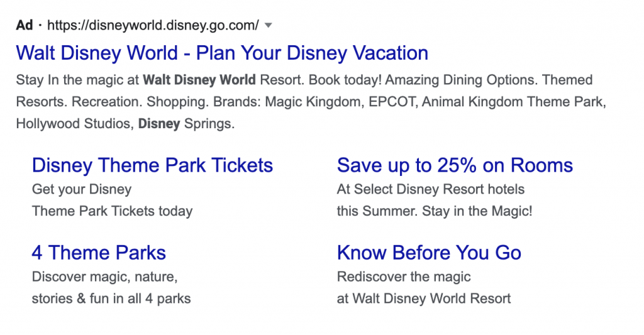Click 'At Select Disney Resort hotels' text
The image size is (644, 335).
(x=430, y=189)
